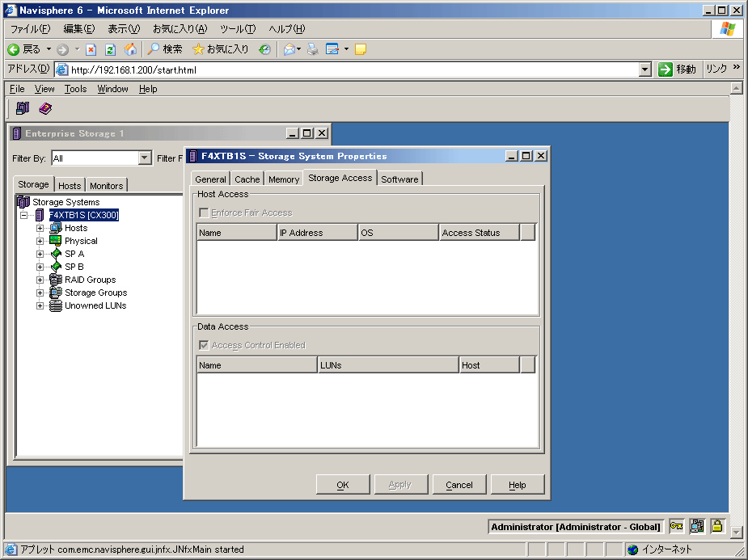Select the Monitors tab in Enterprise Storage
Image resolution: width=748 pixels, height=560 pixels.
pos(106,186)
